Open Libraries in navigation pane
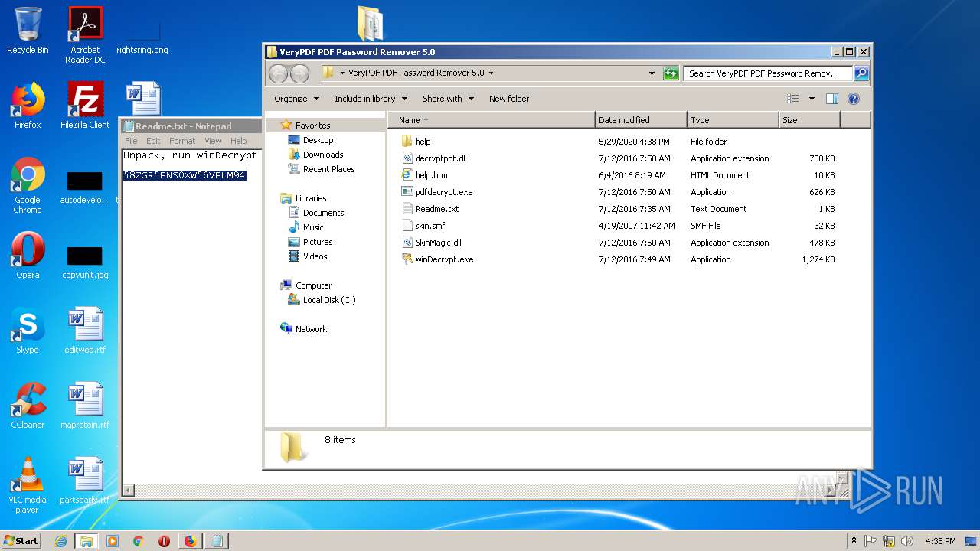This screenshot has height=551, width=980. click(x=304, y=198)
